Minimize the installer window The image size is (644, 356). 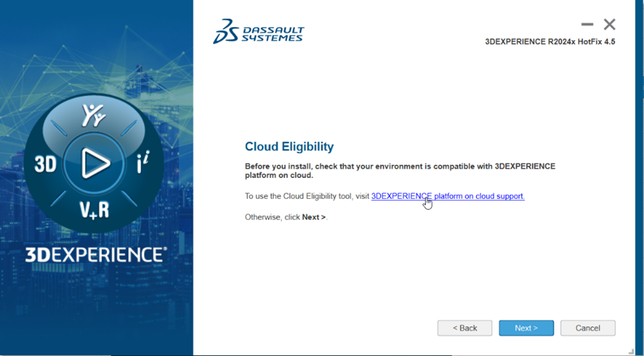pyautogui.click(x=587, y=24)
